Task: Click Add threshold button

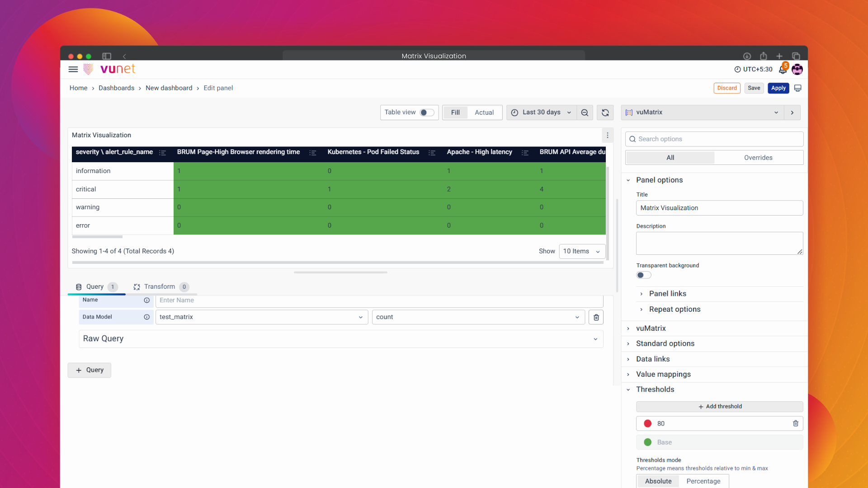Action: 719,407
